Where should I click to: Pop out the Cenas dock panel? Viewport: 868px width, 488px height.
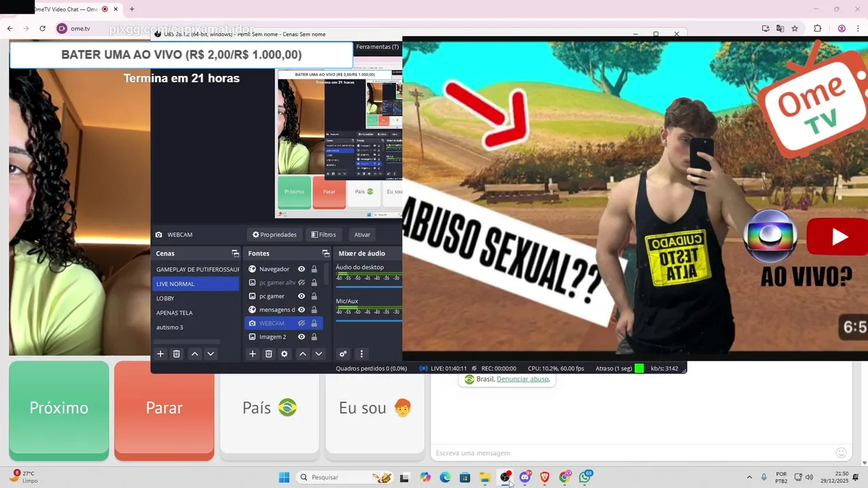click(235, 253)
